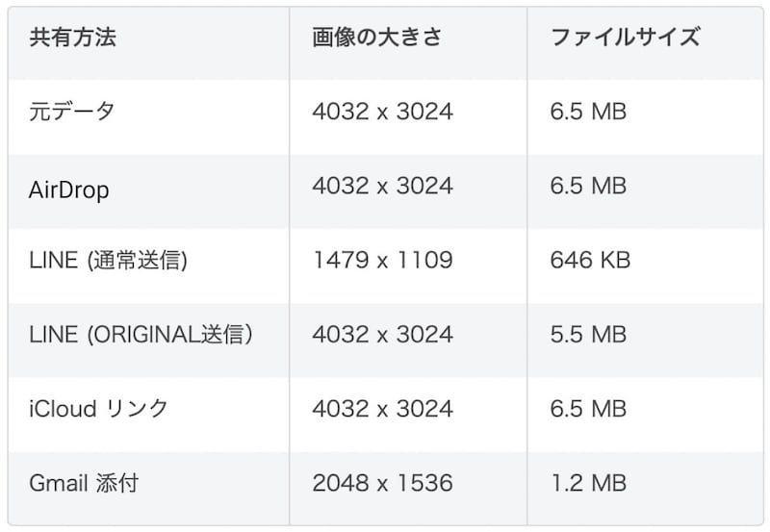
Task: Click the 5.5 MB file size
Action: click(588, 335)
